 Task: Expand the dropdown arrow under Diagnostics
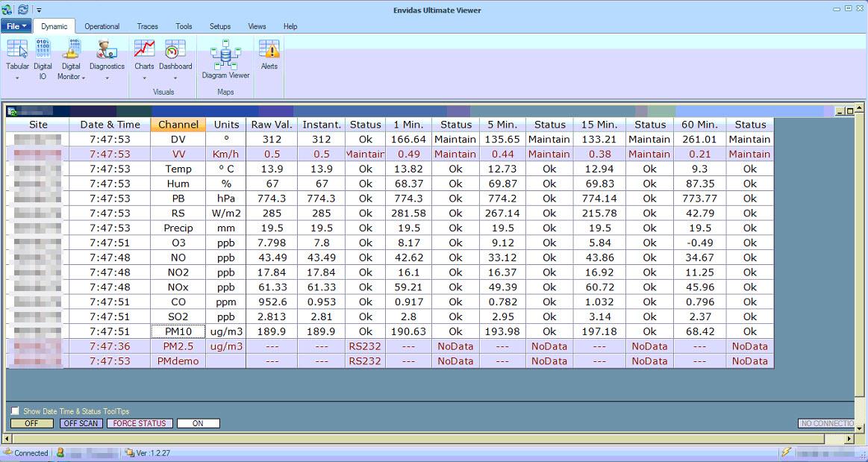coord(107,78)
